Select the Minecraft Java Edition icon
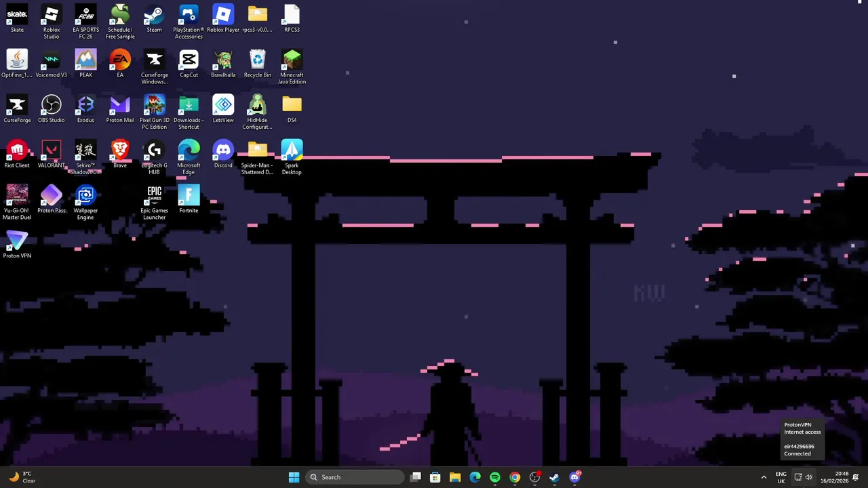The width and height of the screenshot is (868, 488). coord(292,67)
